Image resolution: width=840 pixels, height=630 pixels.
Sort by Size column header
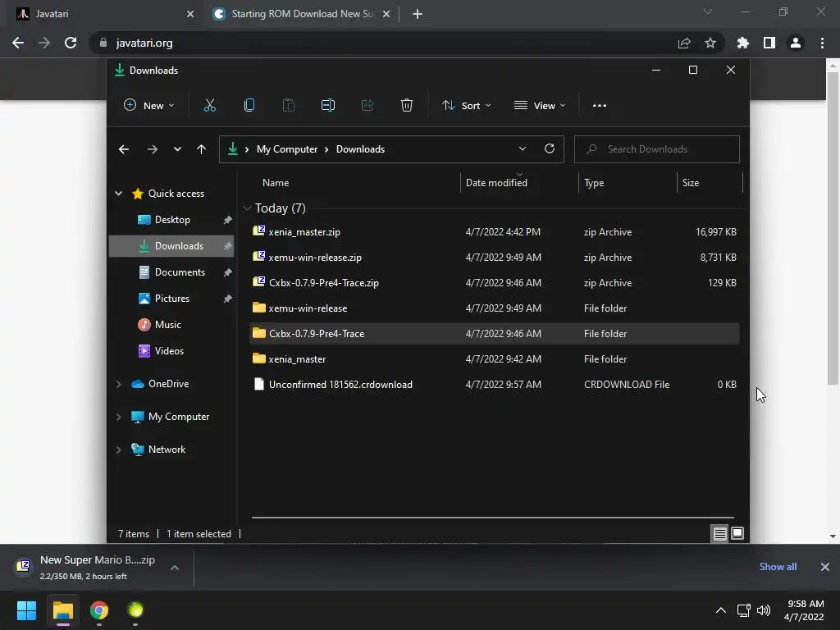(691, 183)
